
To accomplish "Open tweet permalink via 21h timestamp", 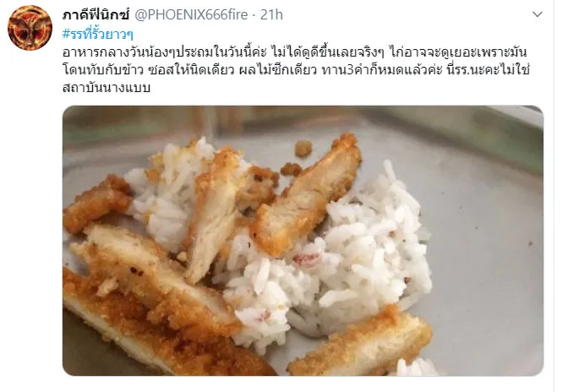I will click(x=271, y=14).
